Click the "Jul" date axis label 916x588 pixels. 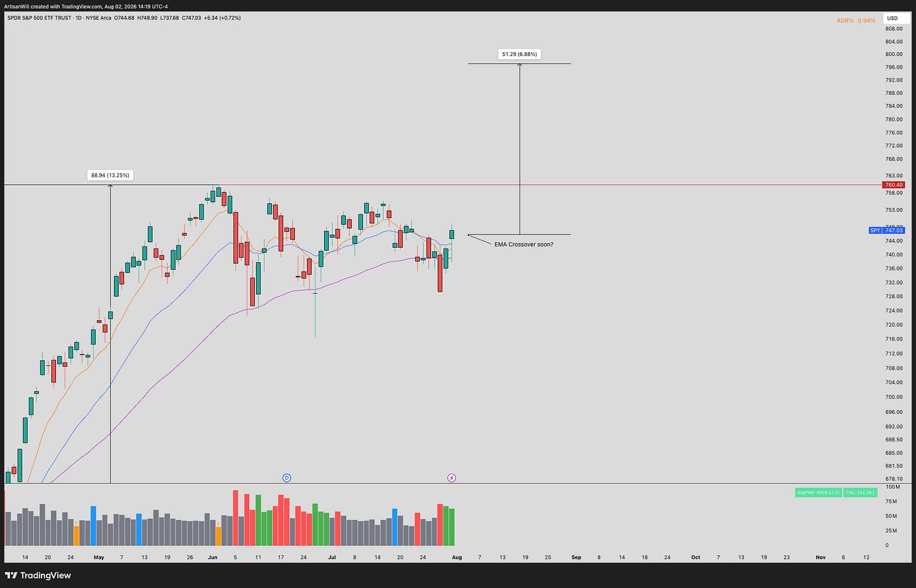(332, 557)
